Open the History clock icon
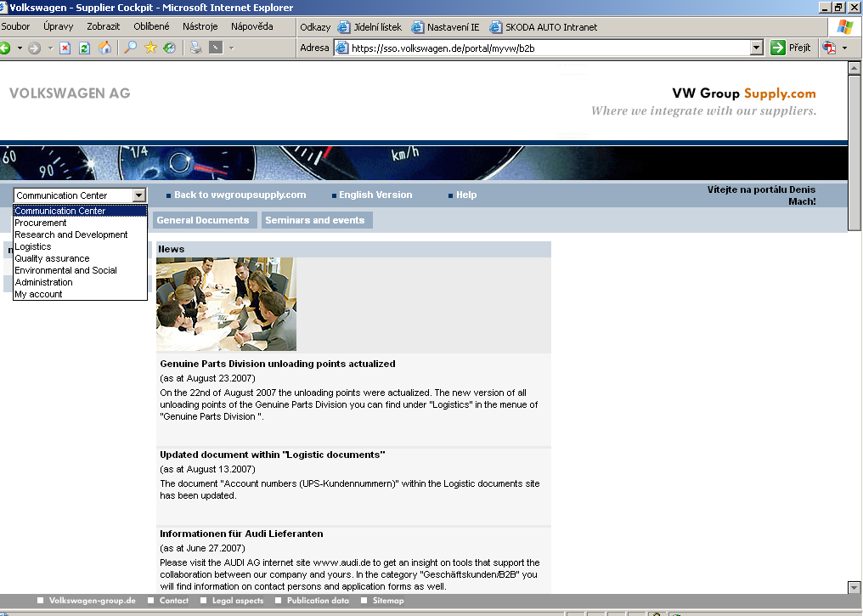The height and width of the screenshot is (616, 863). pos(170,48)
